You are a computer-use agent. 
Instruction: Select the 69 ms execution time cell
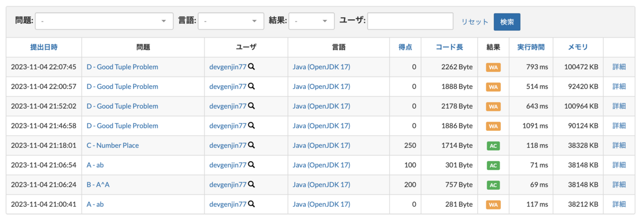coord(531,185)
